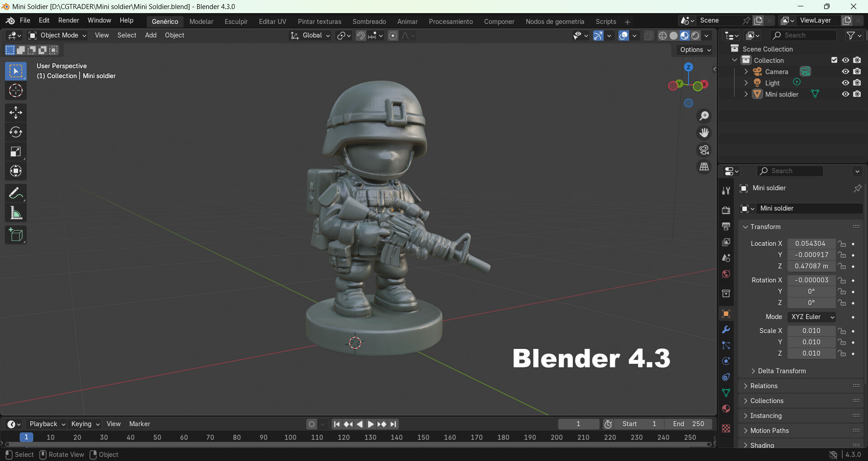The image size is (868, 461).
Task: Jump to the first frame
Action: pos(336,424)
